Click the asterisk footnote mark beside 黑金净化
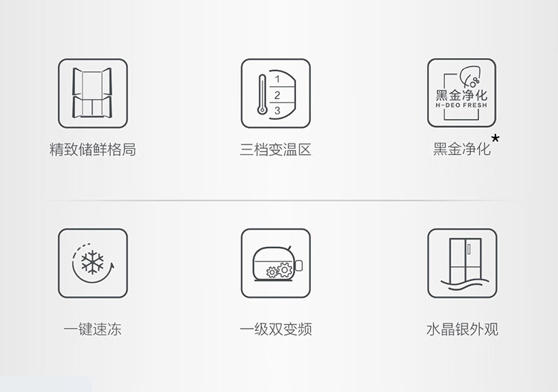The height and width of the screenshot is (392, 558). point(495,138)
